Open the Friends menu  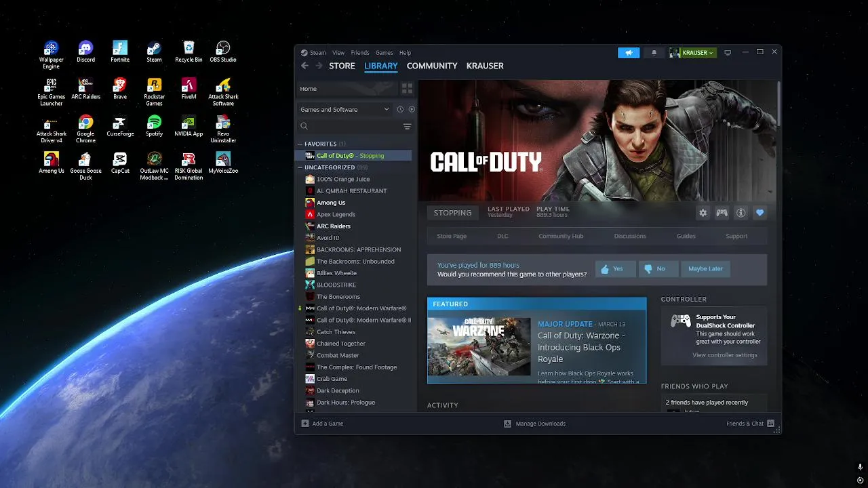coord(360,53)
